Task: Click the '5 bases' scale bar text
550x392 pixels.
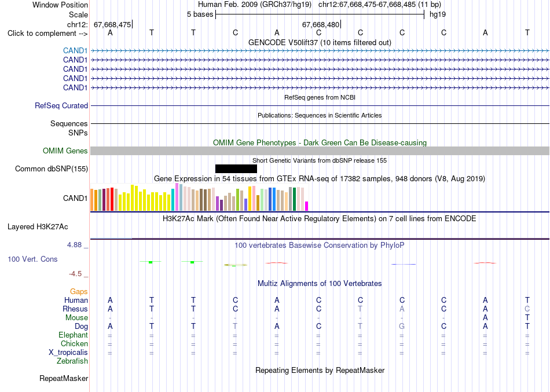Action: point(200,14)
